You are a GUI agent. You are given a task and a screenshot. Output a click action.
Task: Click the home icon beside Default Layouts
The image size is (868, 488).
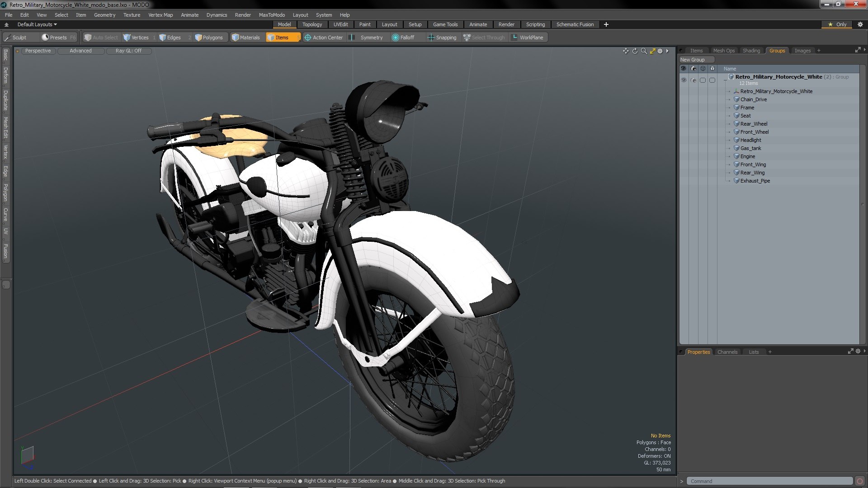click(x=6, y=24)
